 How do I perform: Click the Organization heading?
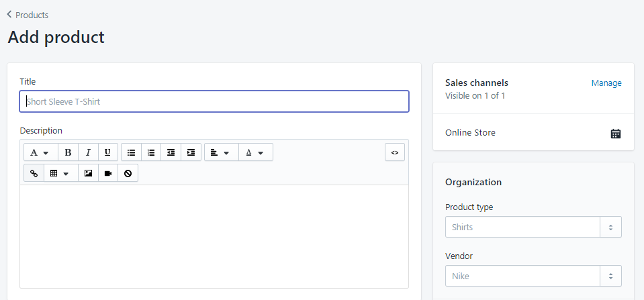click(x=473, y=182)
